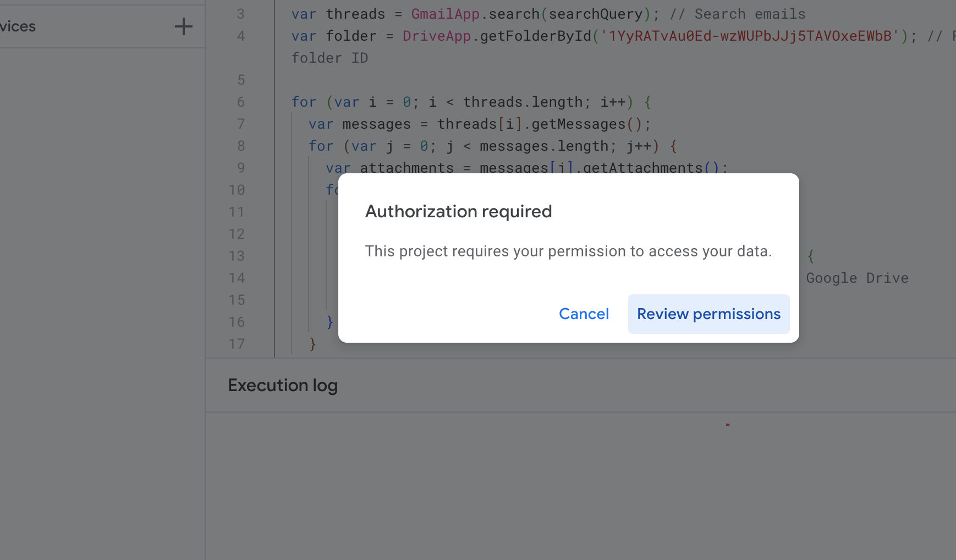Click the Execution log header
956x560 pixels.
click(x=282, y=385)
